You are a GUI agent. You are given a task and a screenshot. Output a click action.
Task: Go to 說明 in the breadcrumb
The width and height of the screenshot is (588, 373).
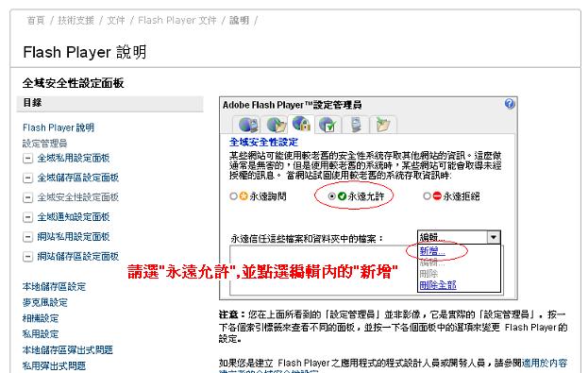click(239, 20)
